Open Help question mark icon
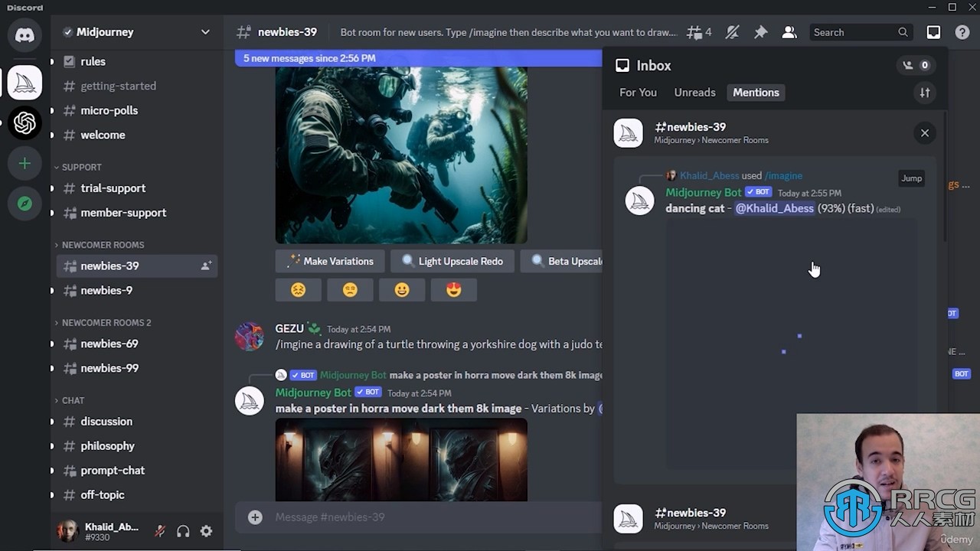This screenshot has width=980, height=551. [x=962, y=32]
